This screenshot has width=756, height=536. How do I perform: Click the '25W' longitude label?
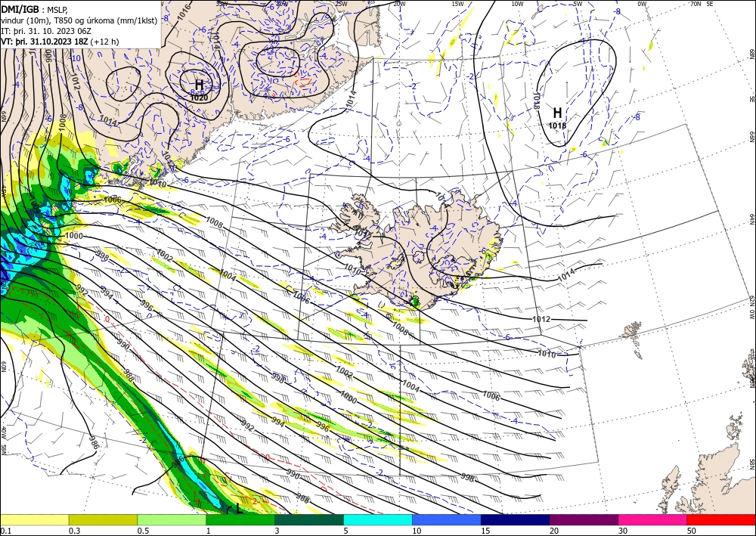point(341,4)
